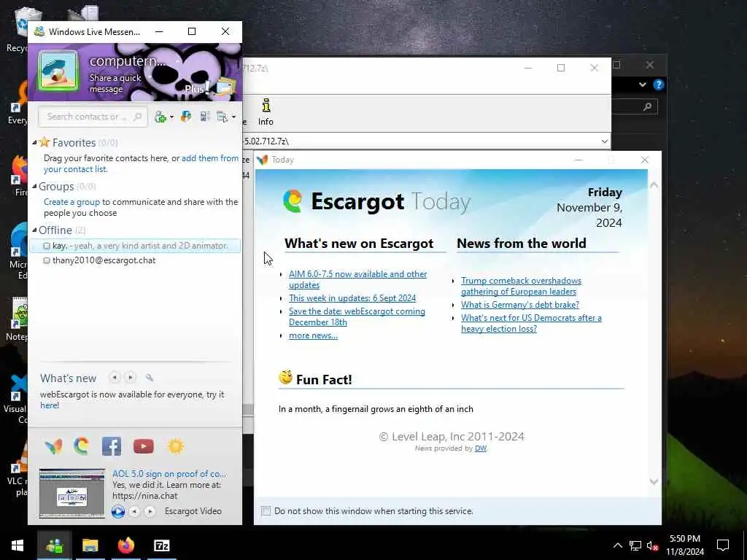Open Firefox from the taskbar
The width and height of the screenshot is (747, 560).
tap(125, 545)
